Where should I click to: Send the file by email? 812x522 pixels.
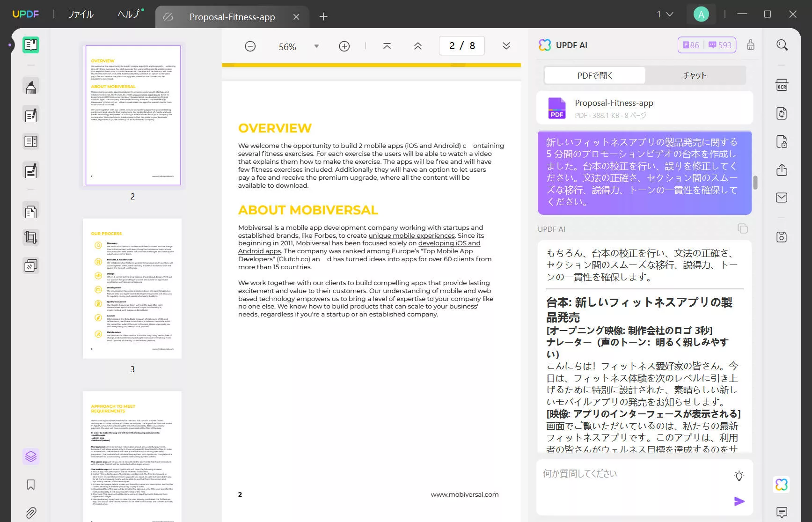coord(782,198)
